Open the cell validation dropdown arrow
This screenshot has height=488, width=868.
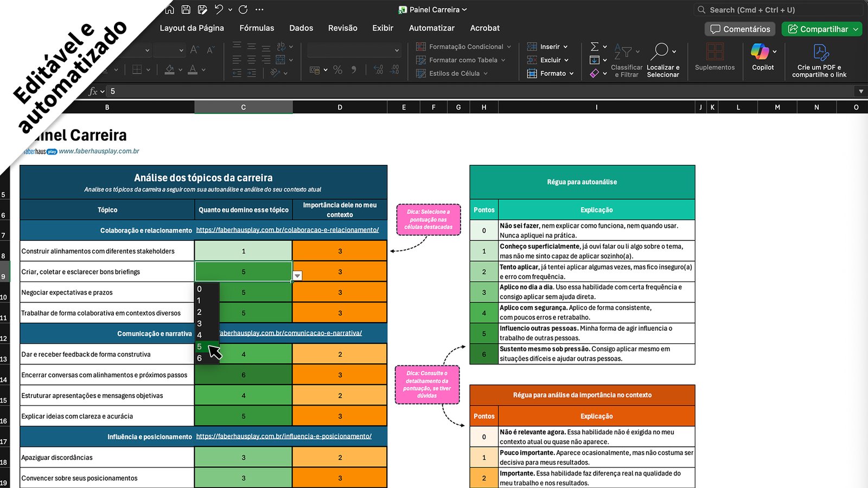[297, 276]
